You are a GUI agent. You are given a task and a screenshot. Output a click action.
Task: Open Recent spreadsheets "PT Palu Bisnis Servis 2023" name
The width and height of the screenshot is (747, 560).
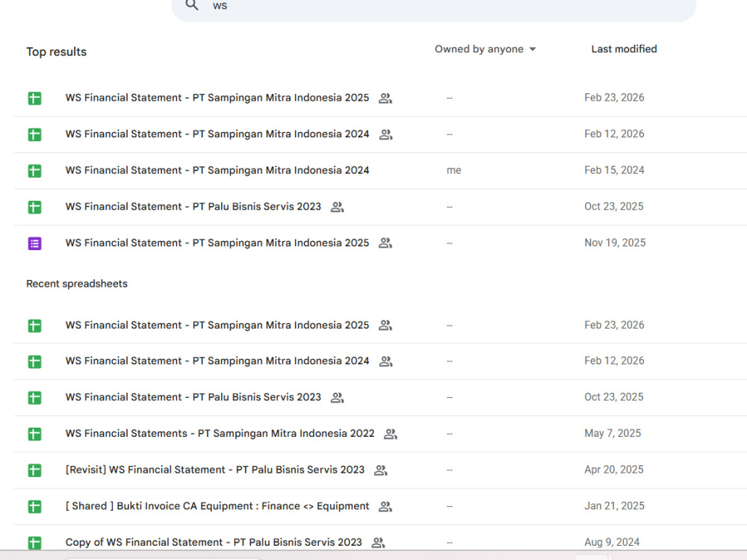pos(193,396)
